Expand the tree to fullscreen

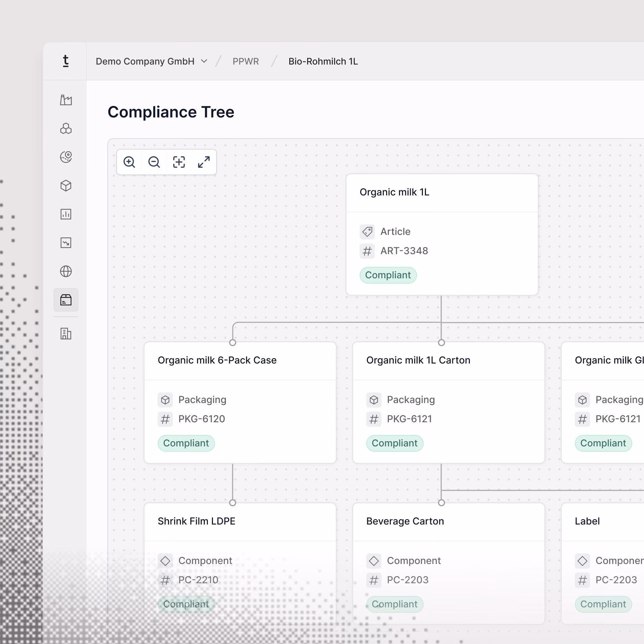point(204,162)
